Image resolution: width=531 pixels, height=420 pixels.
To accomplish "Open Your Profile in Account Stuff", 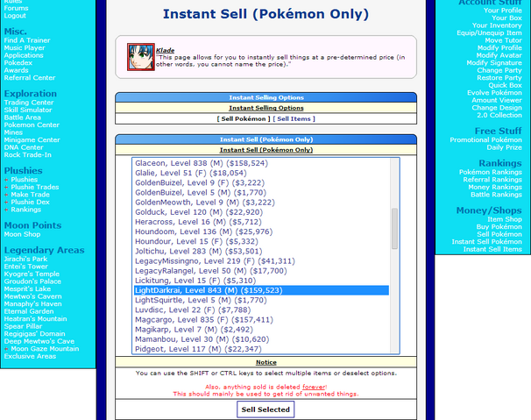I will click(503, 11).
